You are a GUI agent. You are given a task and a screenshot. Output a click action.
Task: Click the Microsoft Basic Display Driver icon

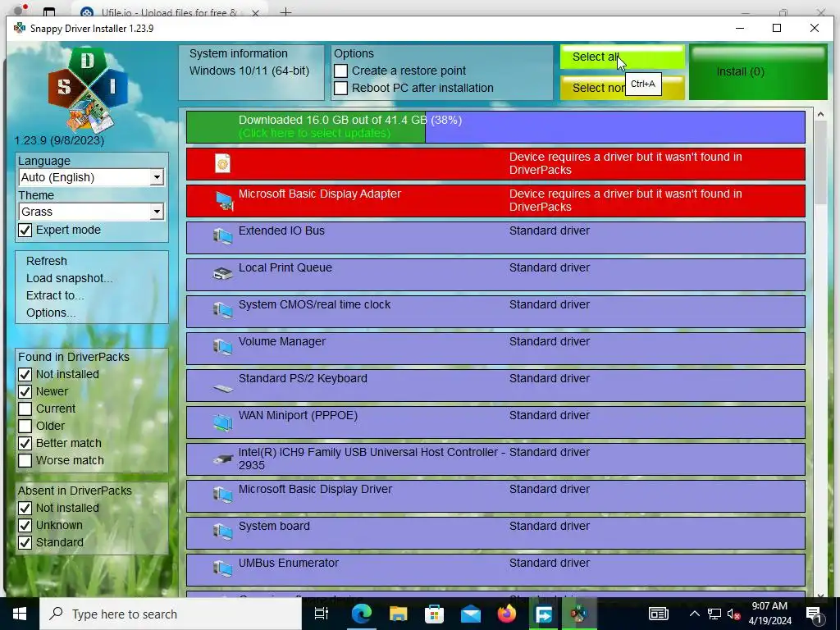click(222, 495)
